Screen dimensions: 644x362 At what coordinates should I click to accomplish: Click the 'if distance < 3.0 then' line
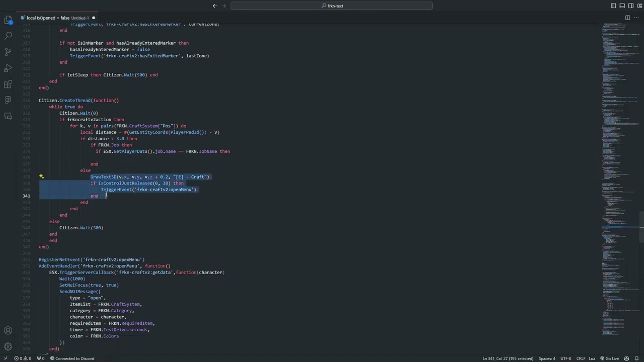pyautogui.click(x=109, y=139)
